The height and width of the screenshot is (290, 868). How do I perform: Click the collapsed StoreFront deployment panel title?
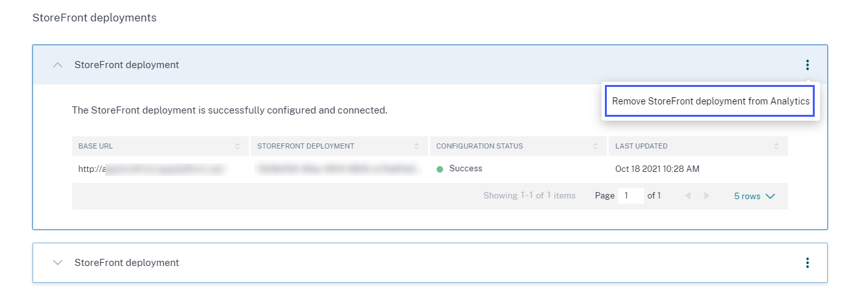pyautogui.click(x=127, y=263)
